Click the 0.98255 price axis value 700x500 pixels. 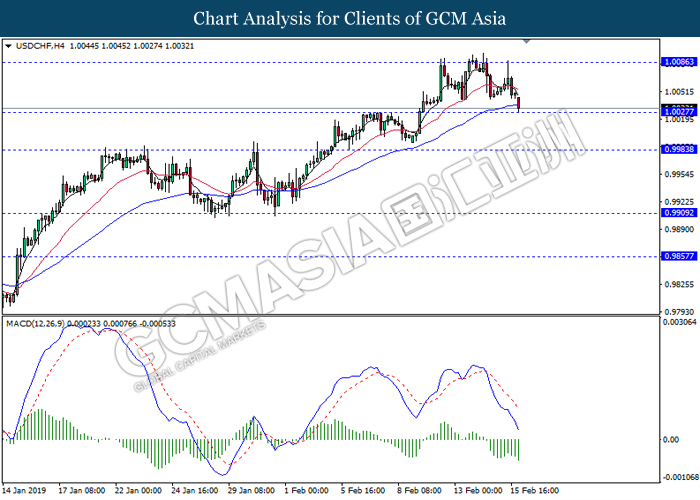(679, 284)
